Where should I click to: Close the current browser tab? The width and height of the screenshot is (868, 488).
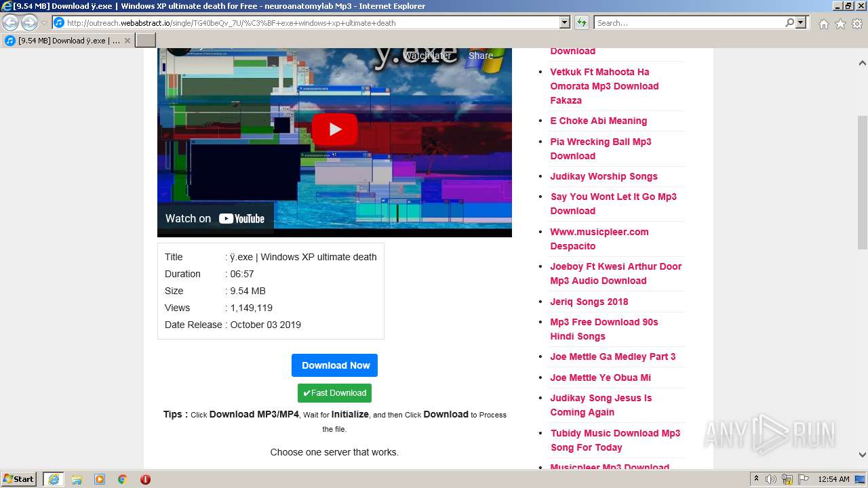click(x=127, y=41)
